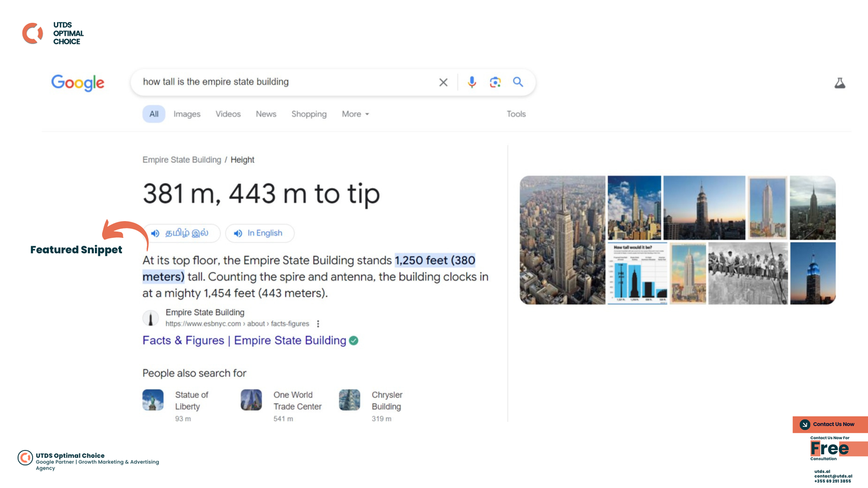This screenshot has width=868, height=488.
Task: Open Google Lens image search icon
Action: coord(495,82)
